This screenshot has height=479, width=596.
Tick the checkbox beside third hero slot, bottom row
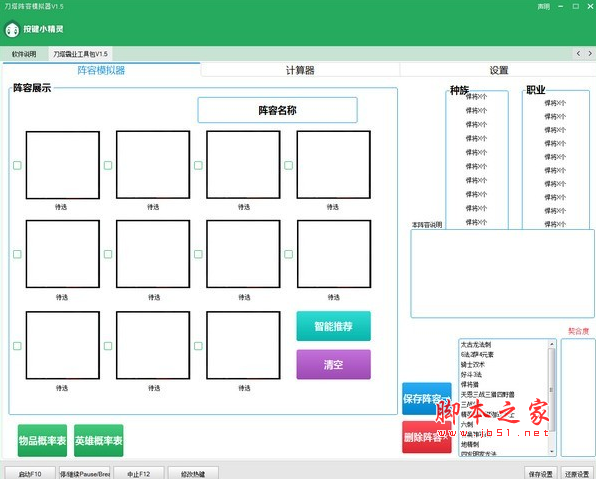(198, 346)
